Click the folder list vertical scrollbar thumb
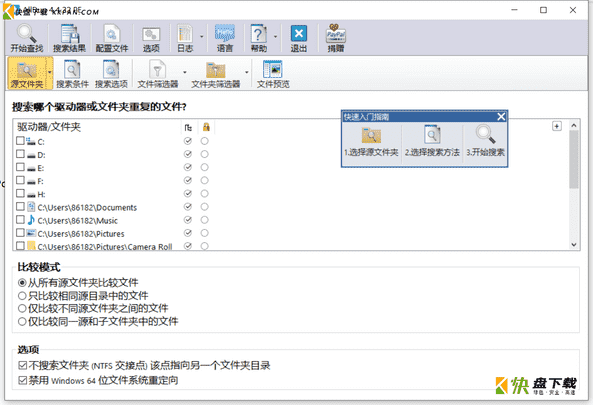Screen dimensions: 593x405 (574, 159)
